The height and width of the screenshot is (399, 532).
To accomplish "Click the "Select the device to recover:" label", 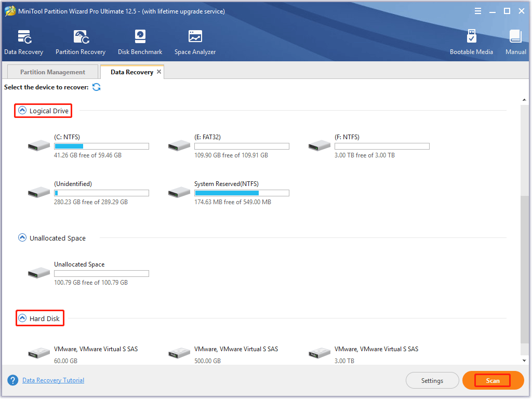I will (x=46, y=87).
